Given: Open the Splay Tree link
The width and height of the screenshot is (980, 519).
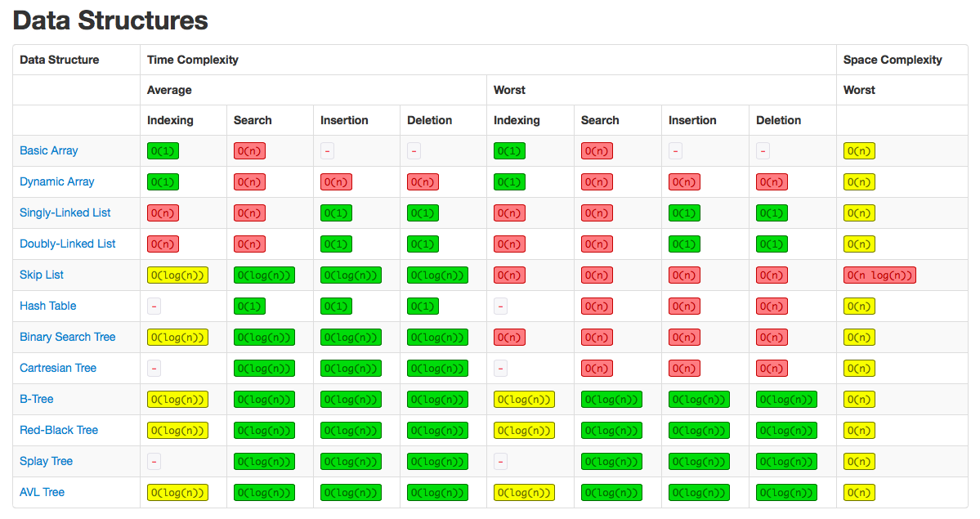Looking at the screenshot, I should [x=46, y=461].
